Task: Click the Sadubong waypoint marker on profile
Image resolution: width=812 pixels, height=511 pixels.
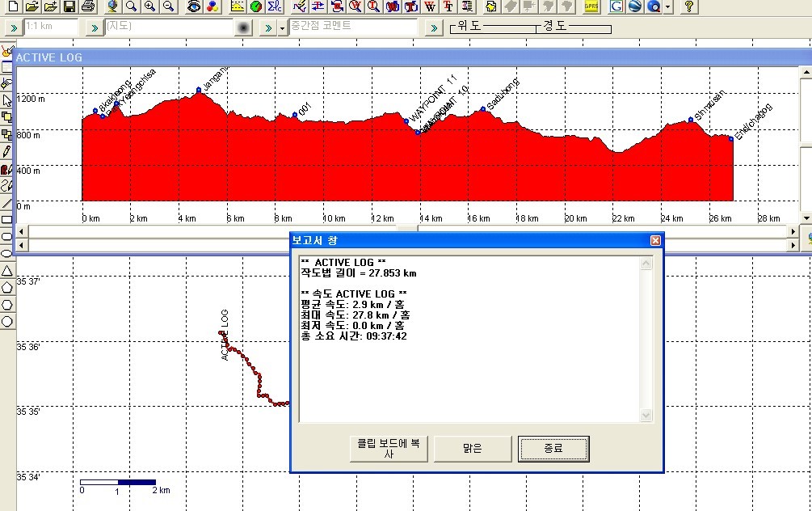Action: (x=482, y=109)
